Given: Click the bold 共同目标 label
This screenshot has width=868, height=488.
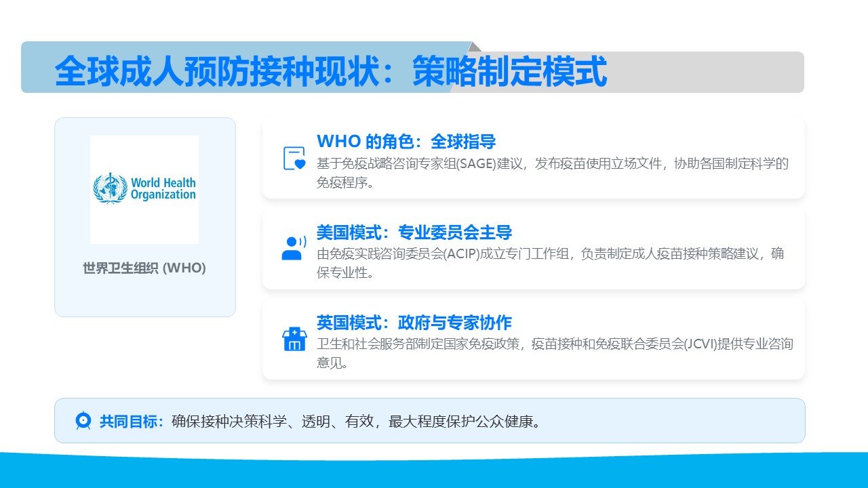Looking at the screenshot, I should (x=132, y=422).
